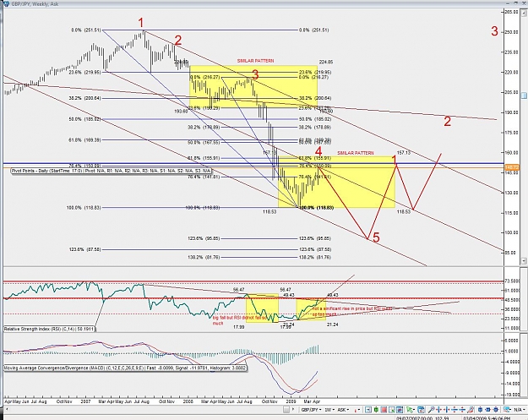Select the green arrow pointer tool
The width and height of the screenshot is (528, 420).
(x=409, y=410)
